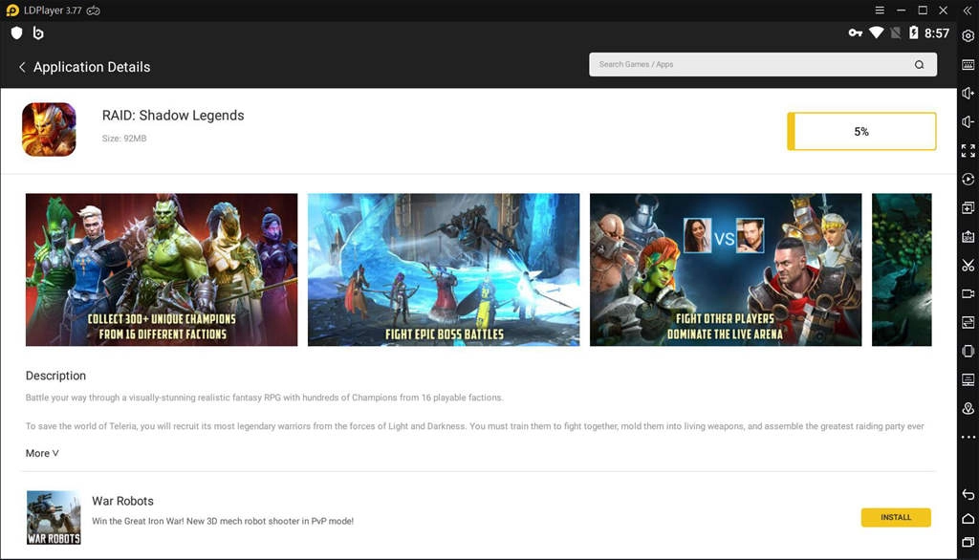This screenshot has width=979, height=560.
Task: Click the volume up icon
Action: click(x=968, y=93)
